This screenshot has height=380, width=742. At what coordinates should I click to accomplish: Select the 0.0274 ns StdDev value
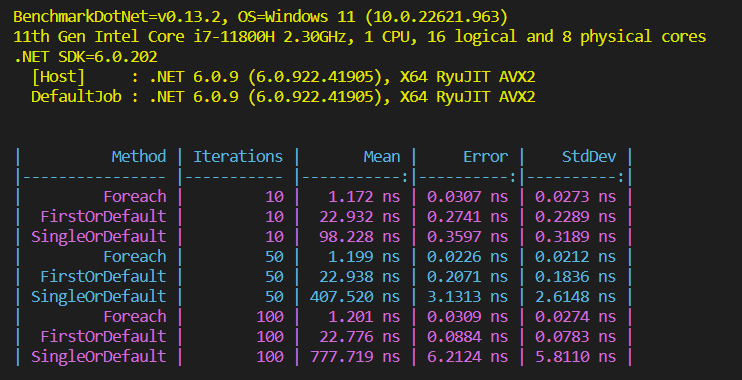coord(575,316)
